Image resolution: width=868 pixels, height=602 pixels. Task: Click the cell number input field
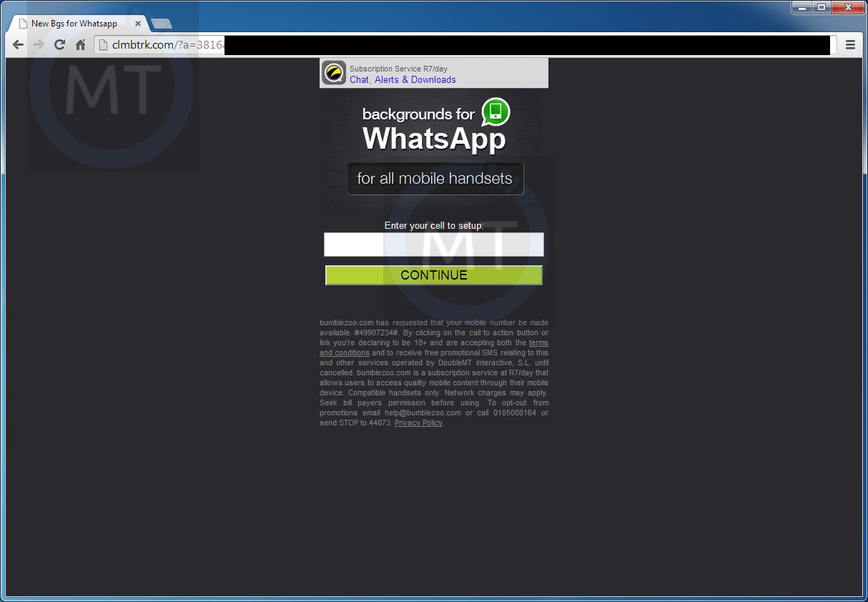pyautogui.click(x=434, y=245)
